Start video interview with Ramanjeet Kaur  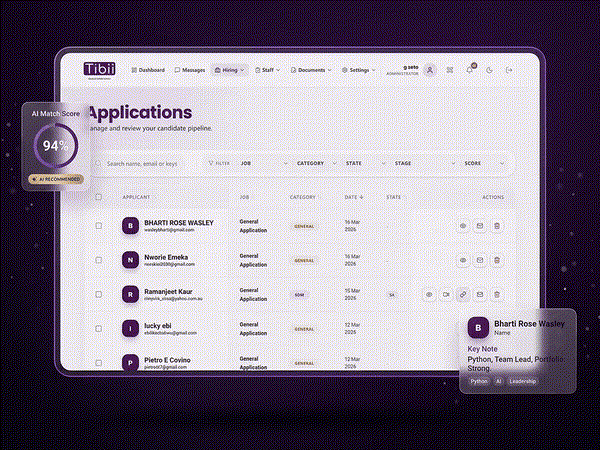point(446,295)
